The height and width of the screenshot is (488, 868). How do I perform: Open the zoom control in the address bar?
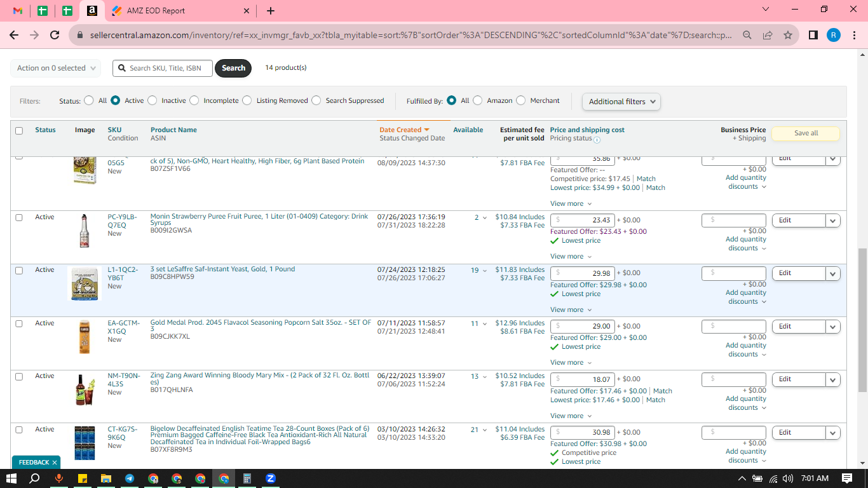tap(747, 36)
